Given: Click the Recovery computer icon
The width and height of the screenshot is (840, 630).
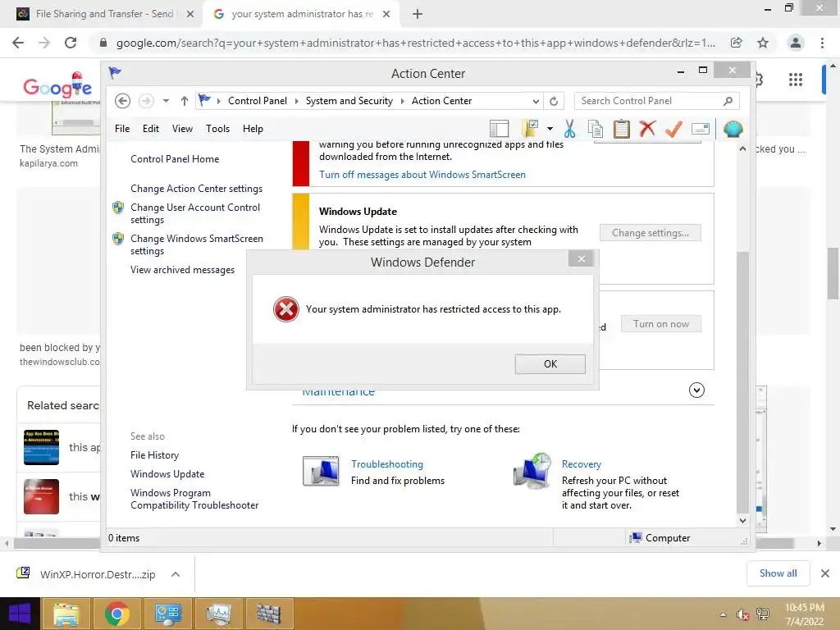Looking at the screenshot, I should (532, 471).
